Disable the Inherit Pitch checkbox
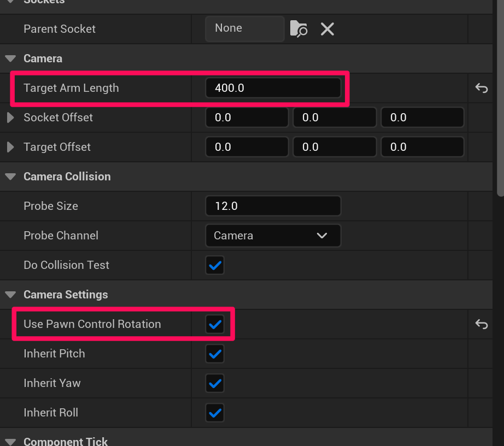This screenshot has width=504, height=446. tap(215, 354)
